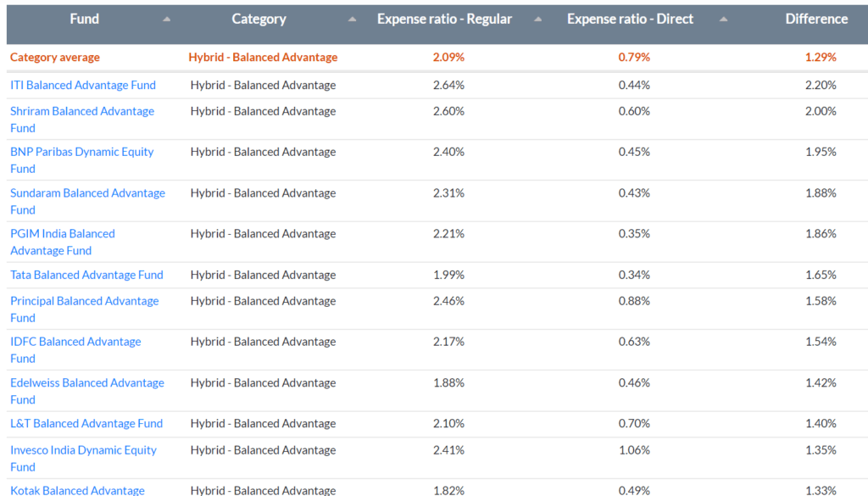
Task: Open IDFC Balanced Advantage Fund link
Action: pyautogui.click(x=75, y=342)
